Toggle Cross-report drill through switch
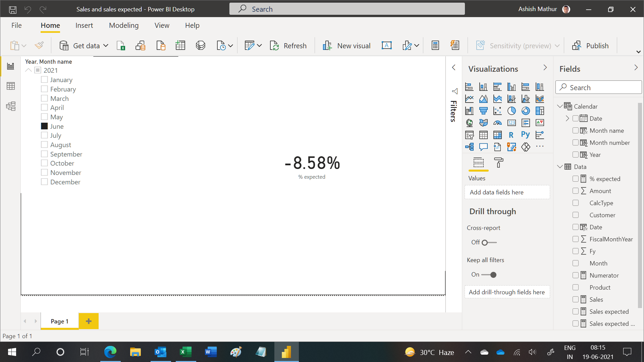The image size is (644, 362). click(489, 242)
